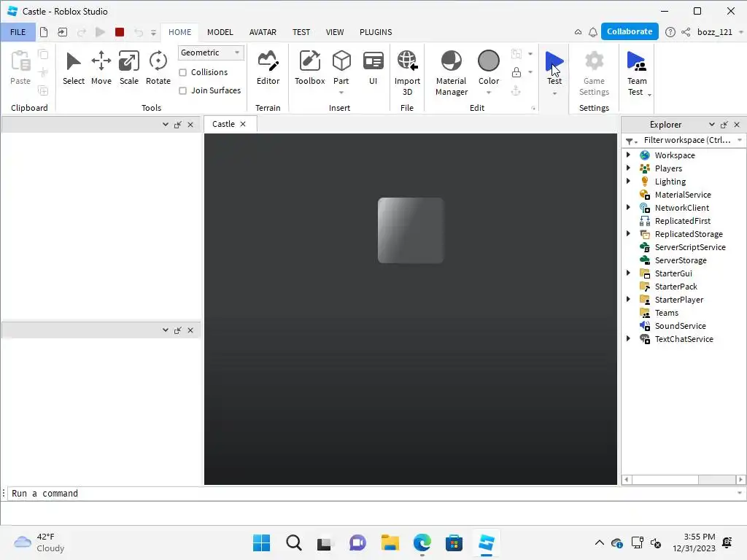Open the Toolbox
Viewport: 747px width, 560px height.
(309, 68)
